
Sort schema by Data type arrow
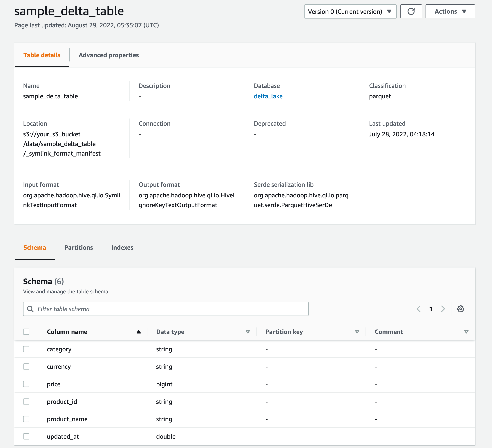click(247, 332)
